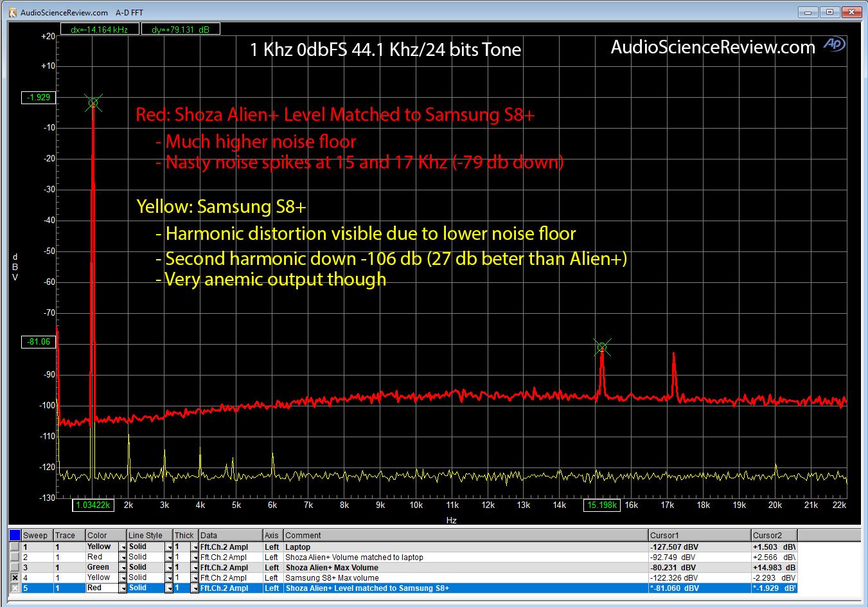This screenshot has width=868, height=607.
Task: Click the 1.03422k cursor frequency box
Action: [x=93, y=505]
